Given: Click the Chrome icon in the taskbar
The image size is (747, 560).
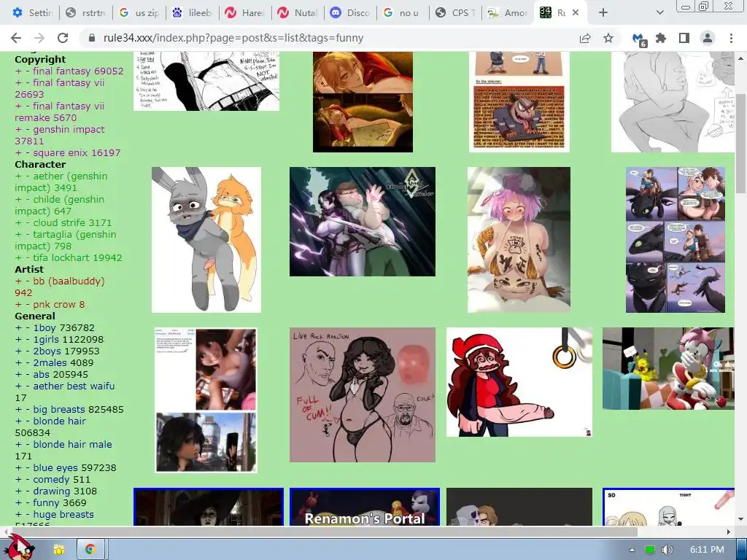Looking at the screenshot, I should (90, 550).
